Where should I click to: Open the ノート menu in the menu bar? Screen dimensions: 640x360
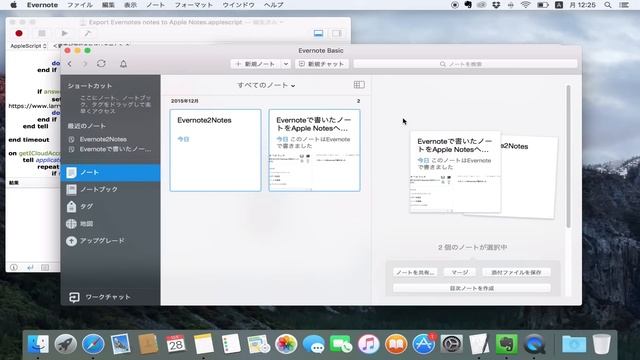coord(156,5)
